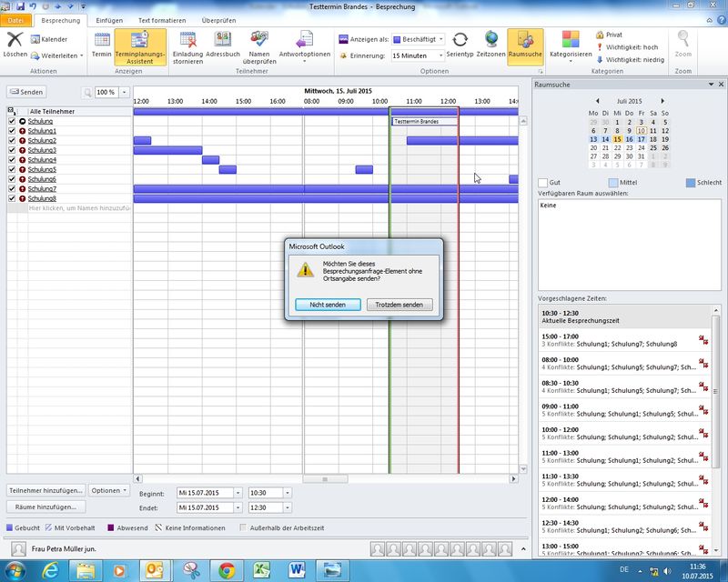The height and width of the screenshot is (582, 728).
Task: Open the Text formatieren tab
Action: click(x=164, y=20)
